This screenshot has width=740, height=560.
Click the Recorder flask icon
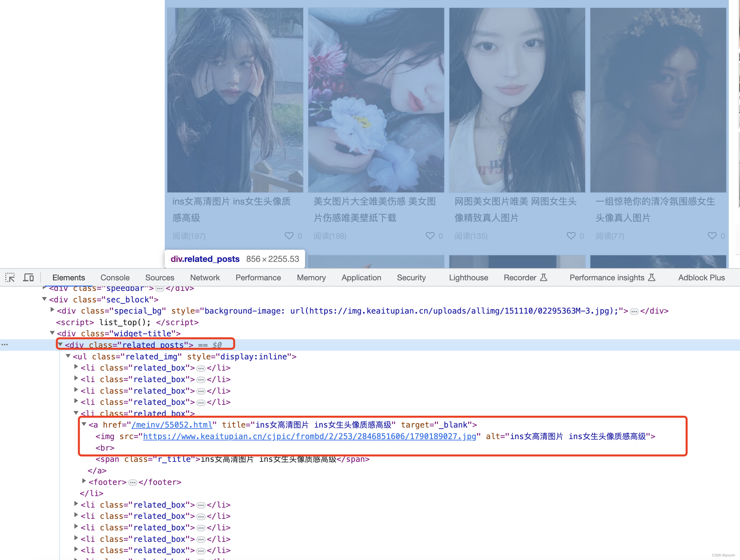click(544, 277)
